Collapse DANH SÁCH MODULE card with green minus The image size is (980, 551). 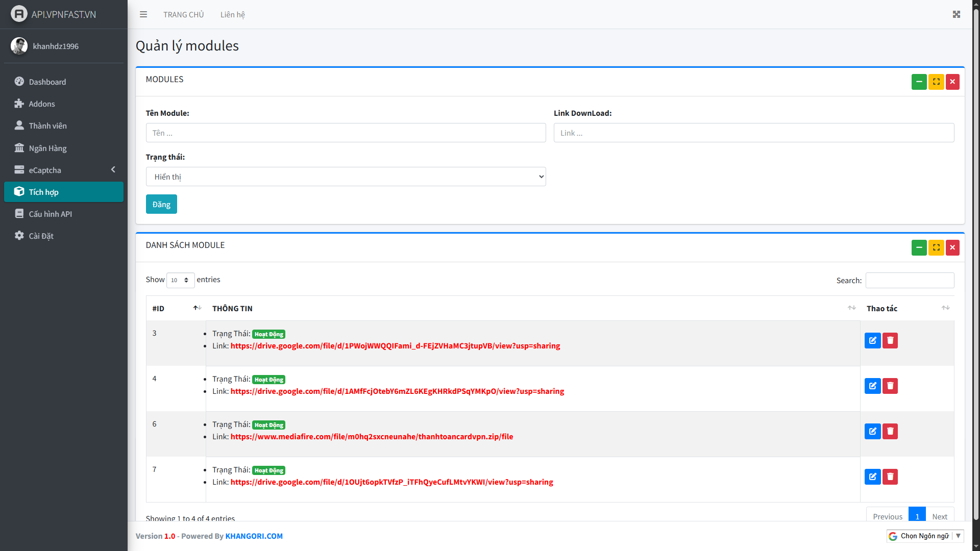tap(919, 247)
